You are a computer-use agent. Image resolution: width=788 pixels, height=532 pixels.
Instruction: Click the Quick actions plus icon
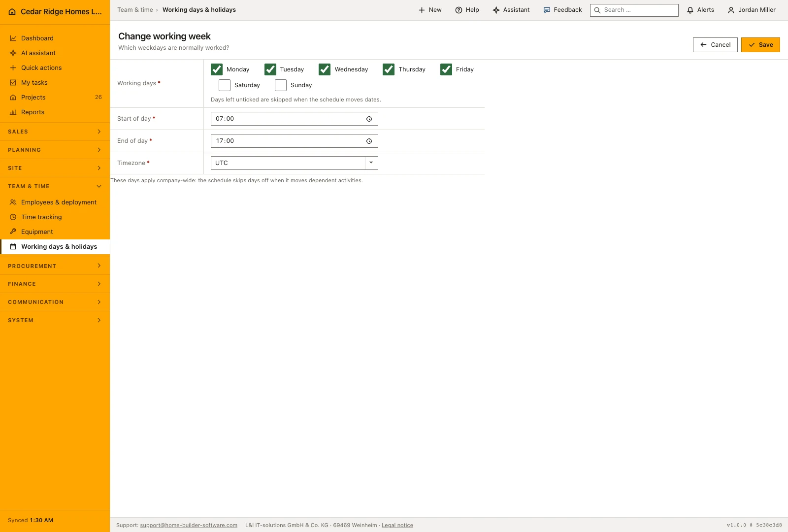(x=13, y=68)
